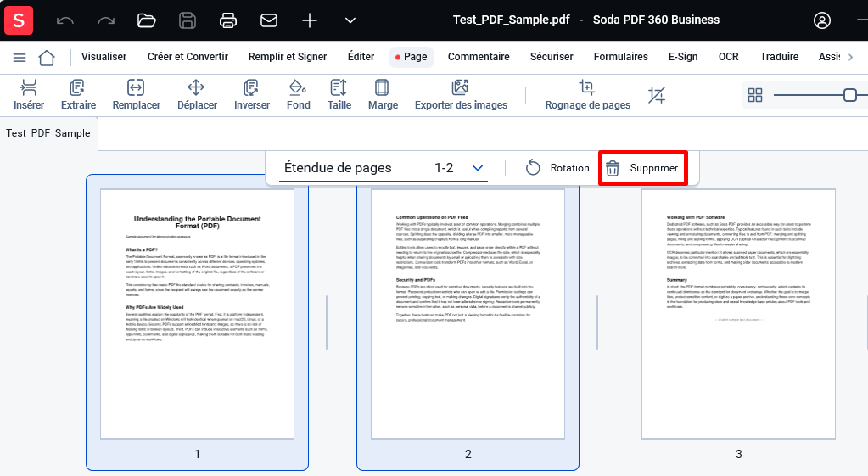Open the Traduire tab
The height and width of the screenshot is (476, 868).
779,57
